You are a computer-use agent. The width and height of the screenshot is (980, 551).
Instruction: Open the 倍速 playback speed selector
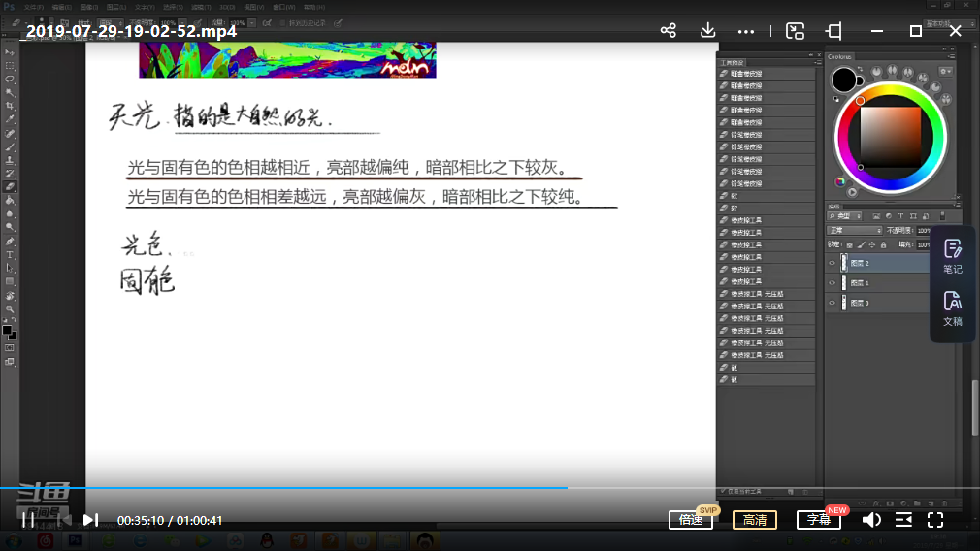[x=691, y=520]
